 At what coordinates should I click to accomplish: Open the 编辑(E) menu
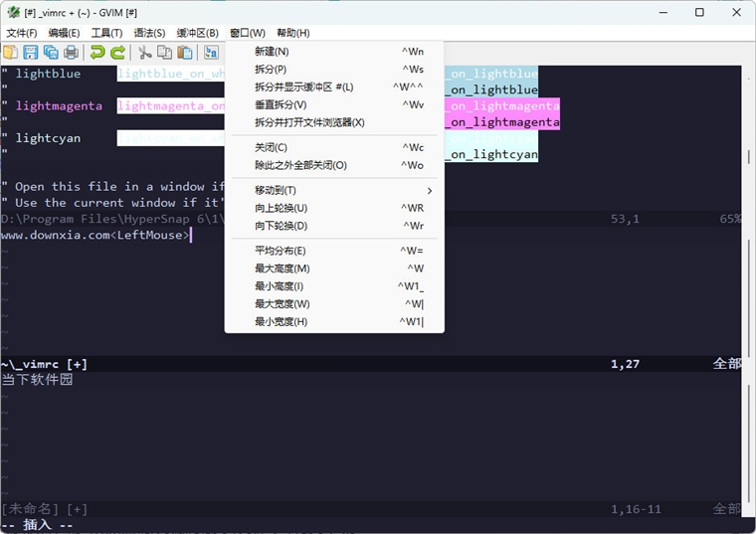[64, 33]
